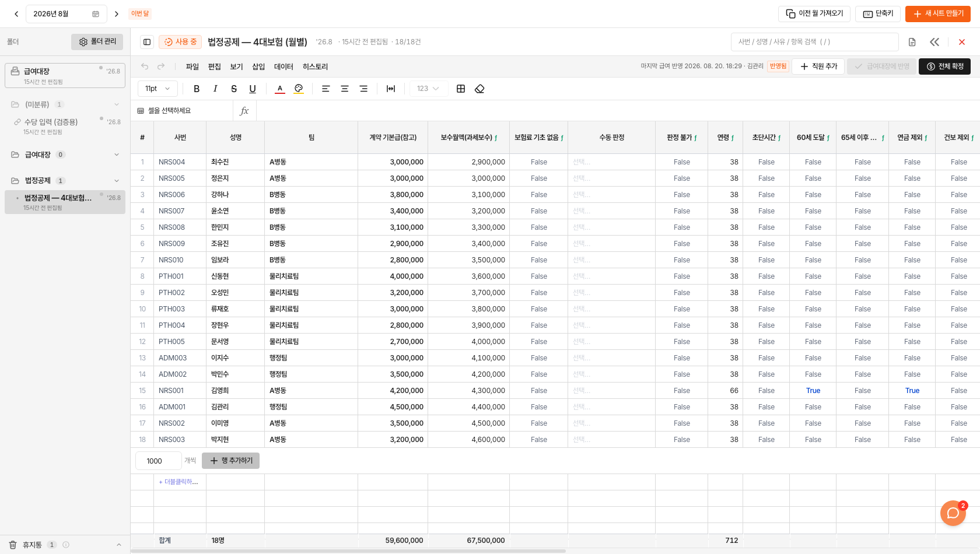Click the fx formula icon
The height and width of the screenshot is (554, 980).
(244, 111)
